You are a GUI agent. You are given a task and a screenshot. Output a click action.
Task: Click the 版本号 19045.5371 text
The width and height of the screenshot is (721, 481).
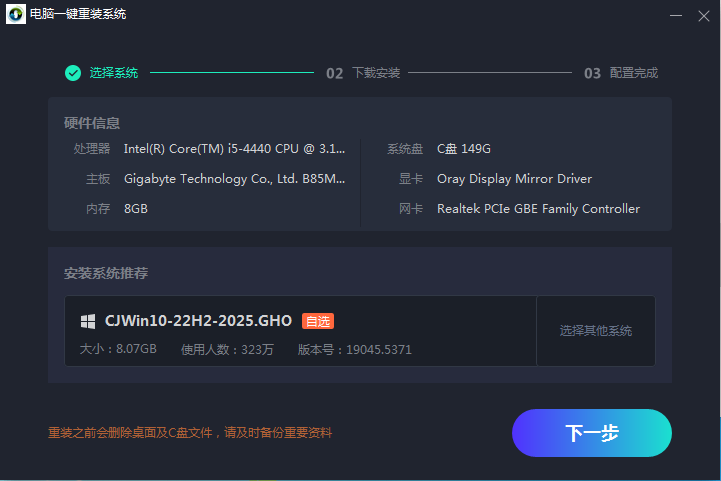(354, 350)
